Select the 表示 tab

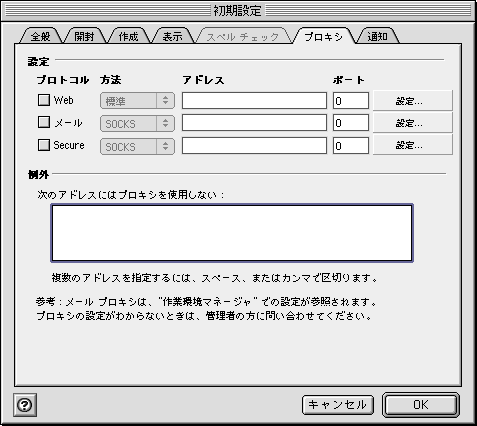[172, 36]
